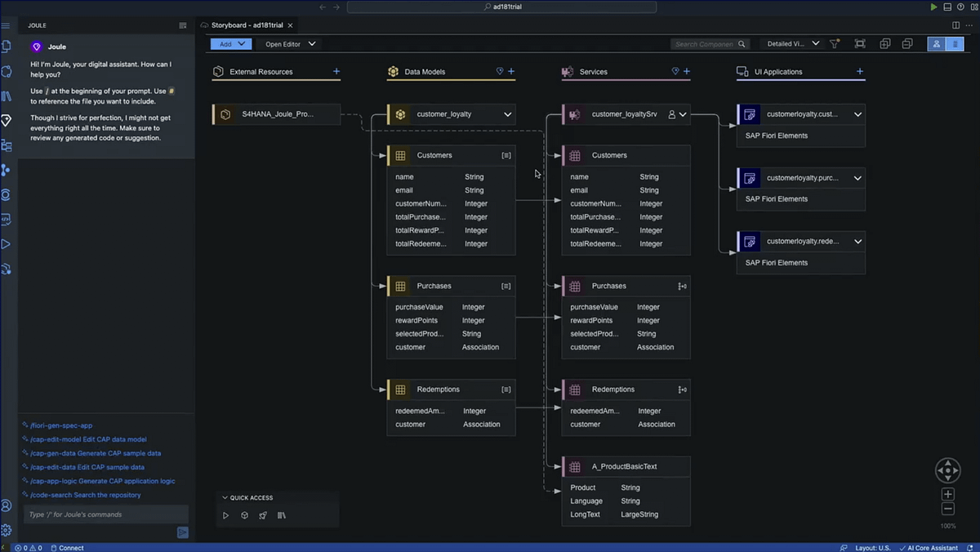Expand the customer_loyaltySrv service chevron
This screenshot has height=552, width=980.
tap(683, 114)
